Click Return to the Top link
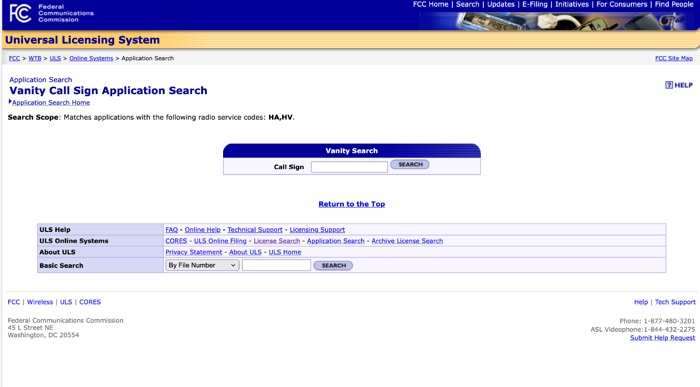Screen dimensions: 700x387 pos(352,204)
